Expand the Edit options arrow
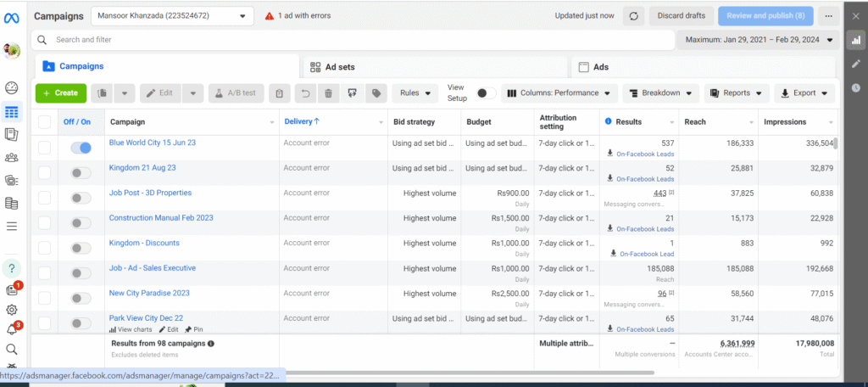This screenshot has height=387, width=868. (x=192, y=93)
